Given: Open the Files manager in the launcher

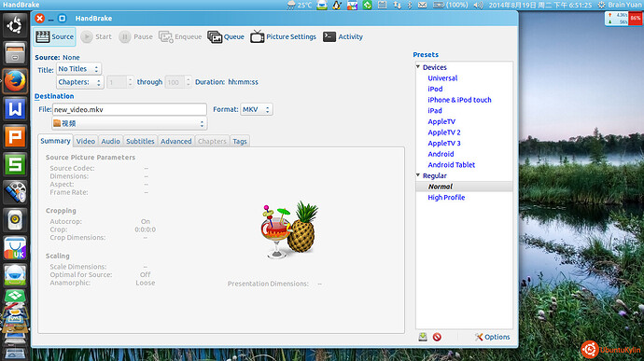Looking at the screenshot, I should [x=15, y=53].
